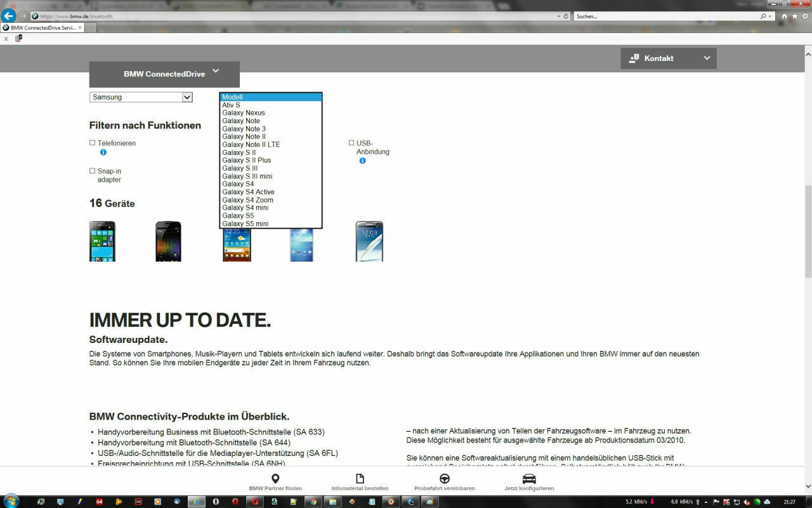The width and height of the screenshot is (812, 508).
Task: Click the info icon under USB-Anbindung
Action: pos(362,161)
